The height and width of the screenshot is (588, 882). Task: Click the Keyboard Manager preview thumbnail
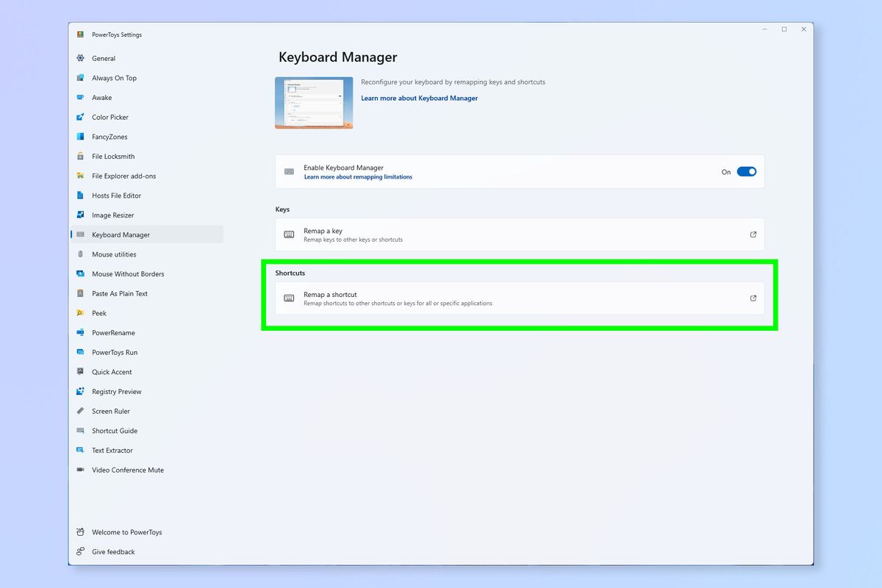[314, 102]
